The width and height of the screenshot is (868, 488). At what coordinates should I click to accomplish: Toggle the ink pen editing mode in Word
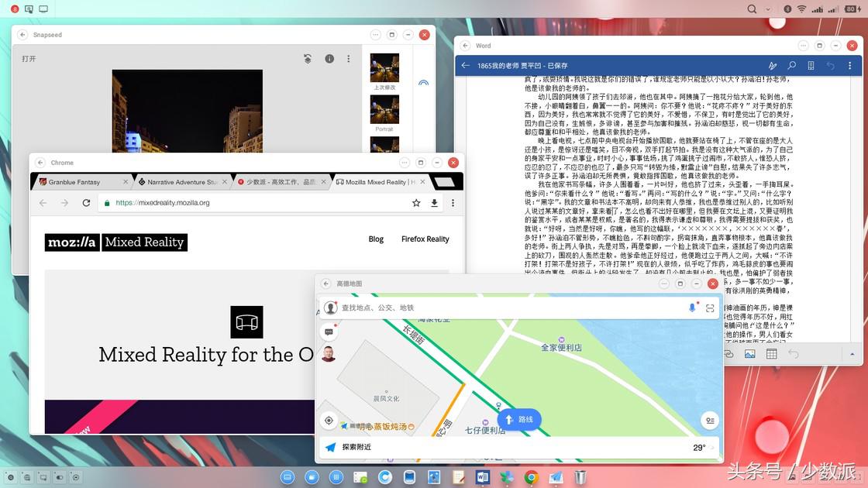(x=773, y=66)
